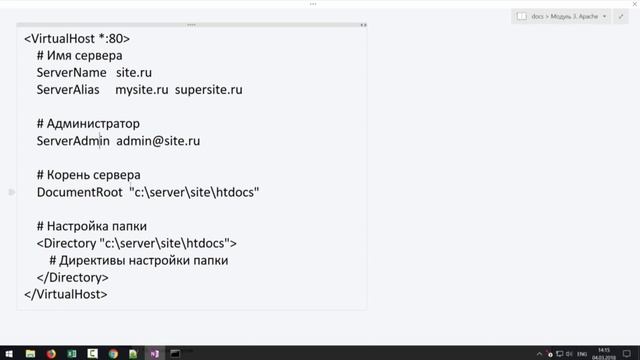
Task: Open Excel from the taskbar
Action: [72, 353]
